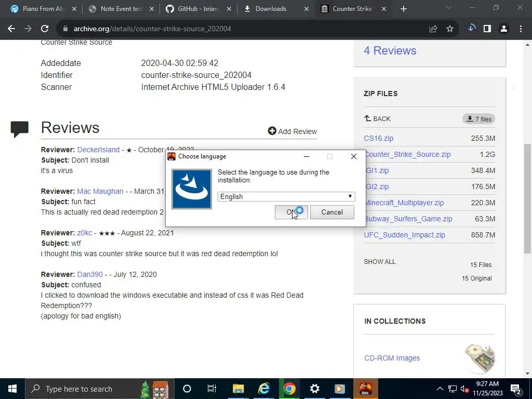Viewport: 532px width, 399px height.
Task: Open the Windows Start menu
Action: 12,389
